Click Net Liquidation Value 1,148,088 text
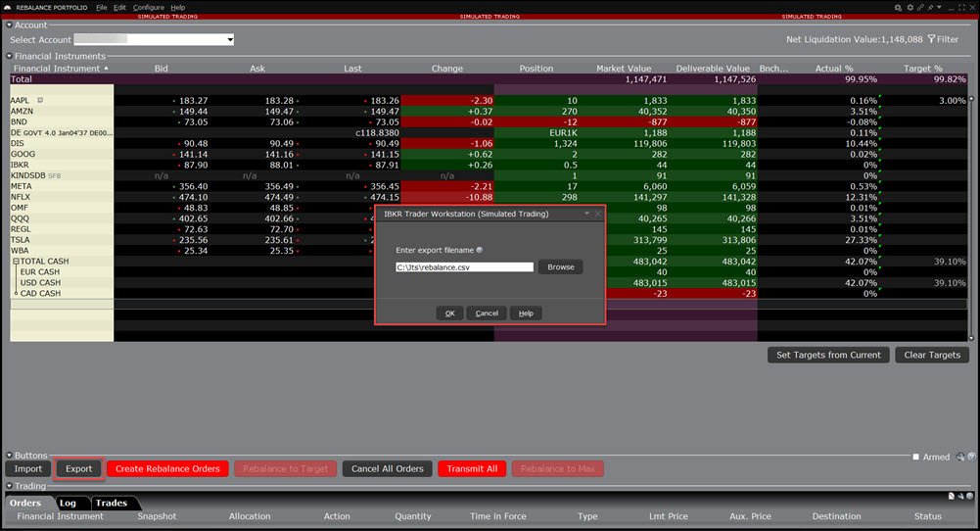The height and width of the screenshot is (531, 980). [855, 39]
